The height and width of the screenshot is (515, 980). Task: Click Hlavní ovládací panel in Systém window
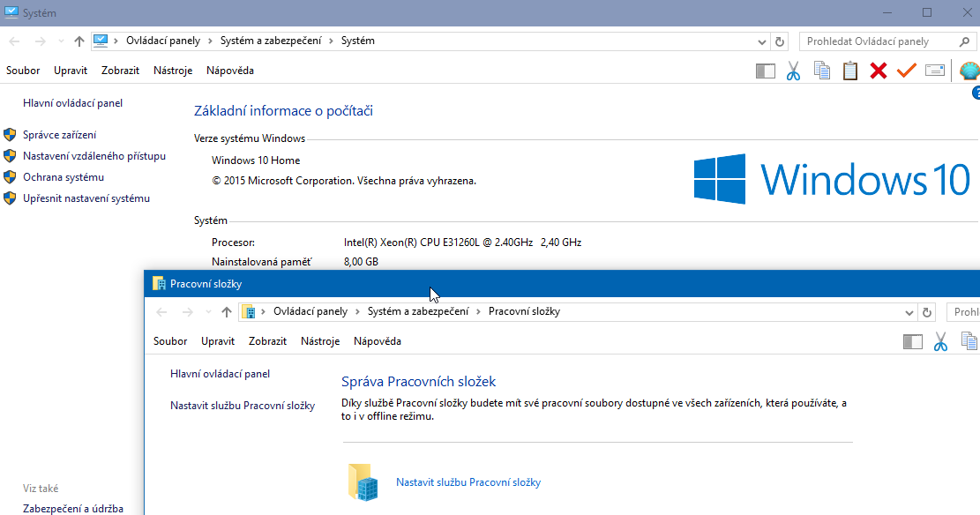pos(72,103)
